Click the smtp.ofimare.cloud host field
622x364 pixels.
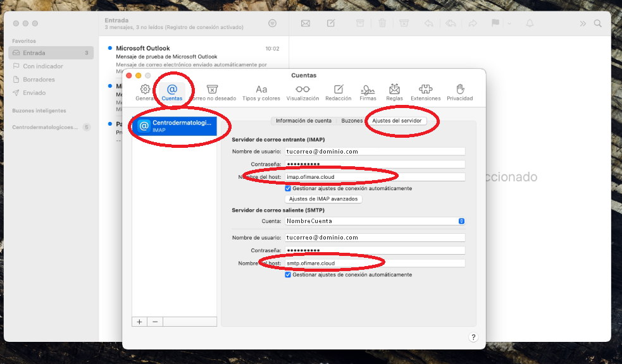tap(375, 264)
